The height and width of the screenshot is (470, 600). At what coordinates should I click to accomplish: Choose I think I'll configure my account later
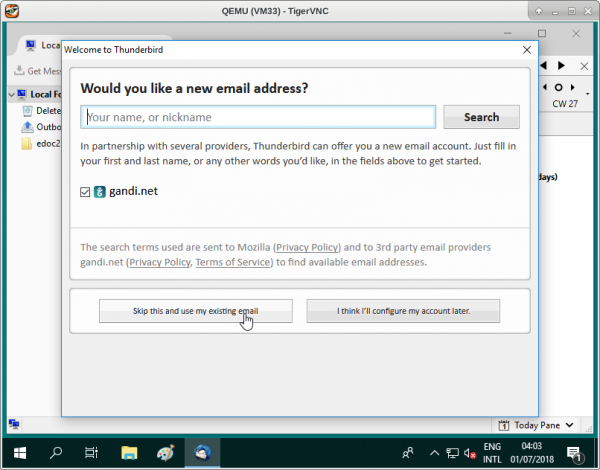tap(403, 311)
